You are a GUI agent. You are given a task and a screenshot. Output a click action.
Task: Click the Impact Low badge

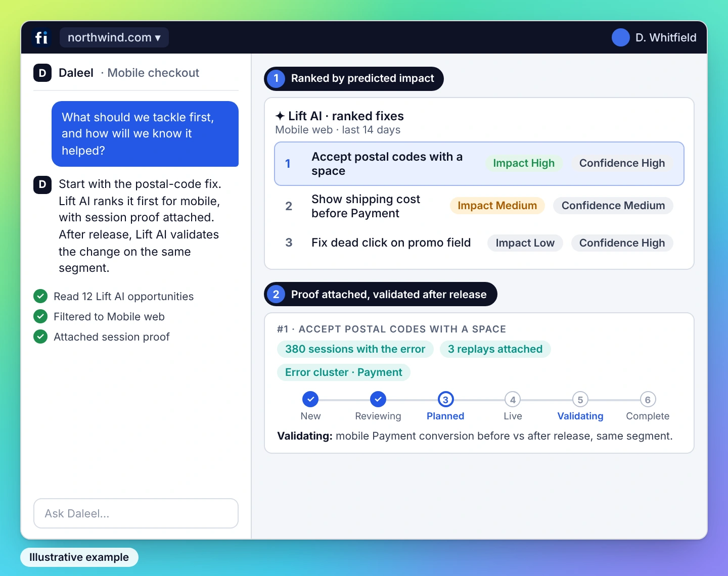pyautogui.click(x=525, y=243)
